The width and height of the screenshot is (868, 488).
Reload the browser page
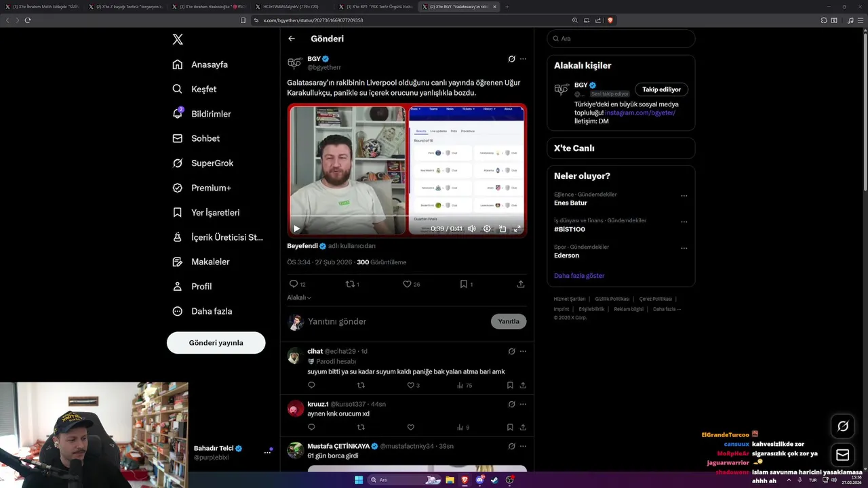[28, 20]
